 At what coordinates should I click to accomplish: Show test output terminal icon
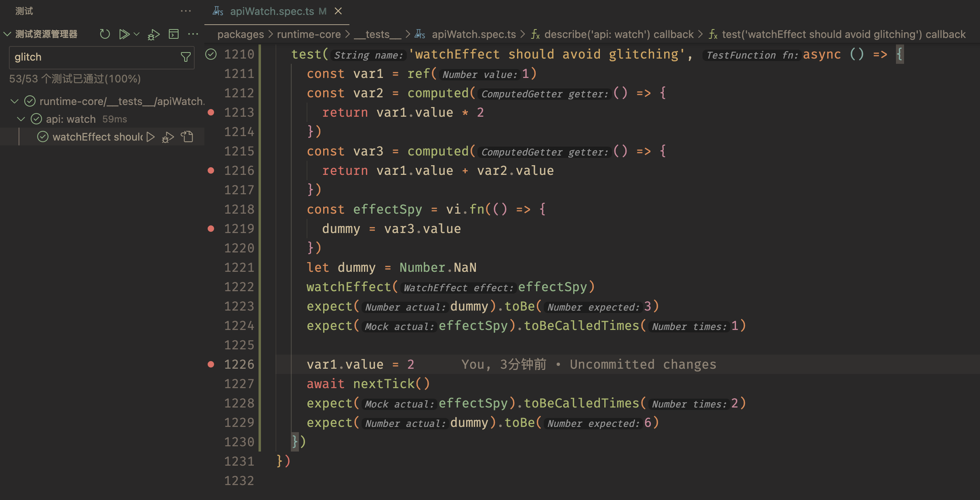(174, 34)
